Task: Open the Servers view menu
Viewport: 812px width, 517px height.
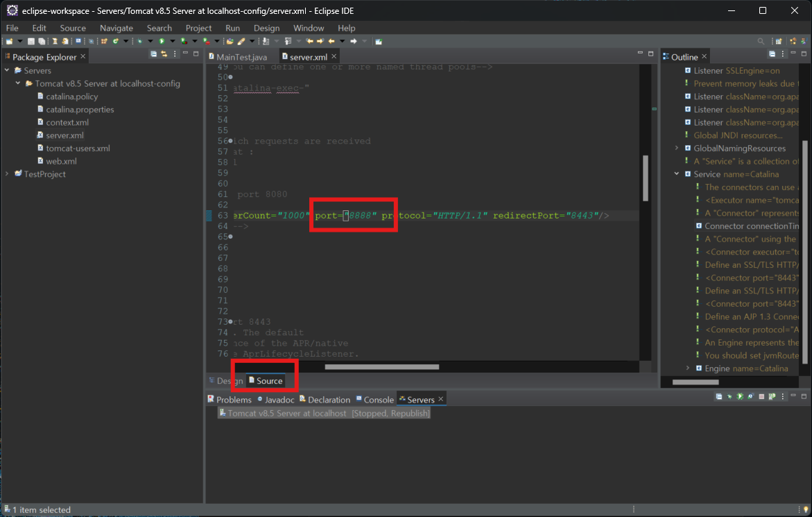Action: coord(782,396)
